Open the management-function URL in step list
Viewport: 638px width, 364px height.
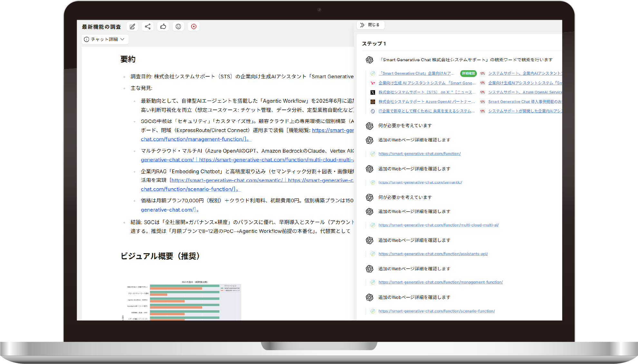(x=440, y=282)
